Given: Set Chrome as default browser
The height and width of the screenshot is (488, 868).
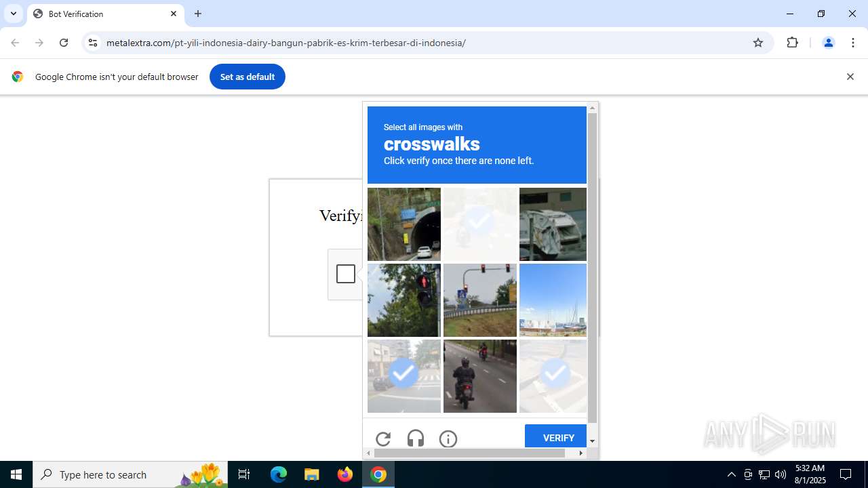Looking at the screenshot, I should pos(248,77).
